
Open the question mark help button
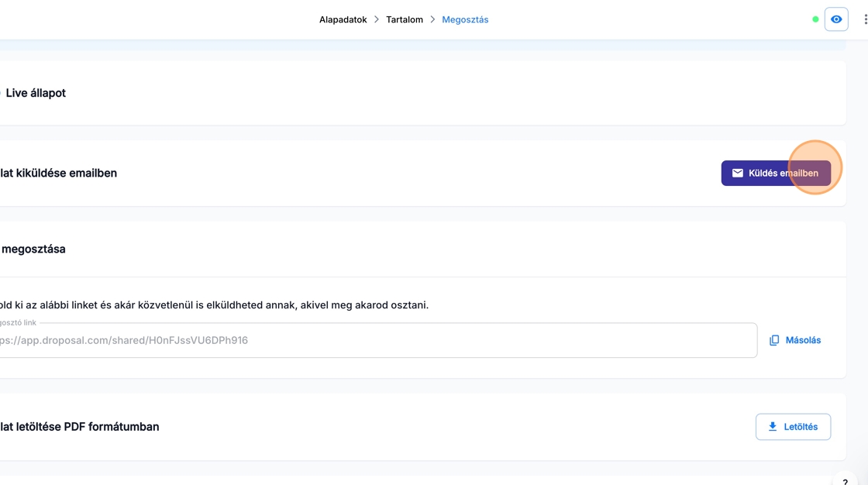(x=845, y=480)
